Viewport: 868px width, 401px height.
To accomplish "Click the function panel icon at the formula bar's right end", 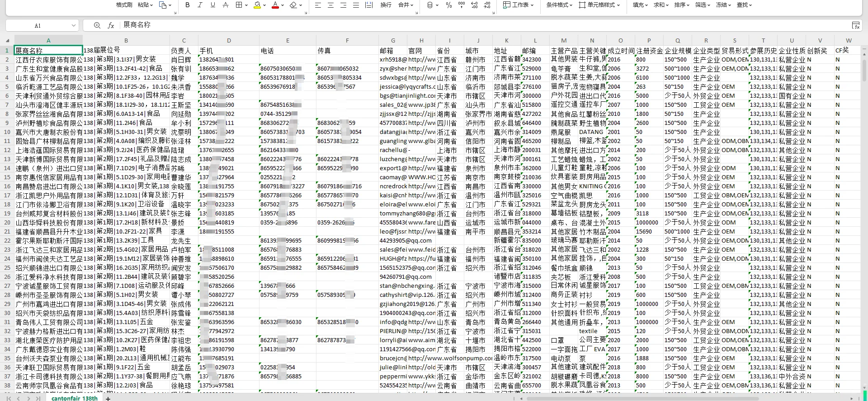I will (855, 25).
